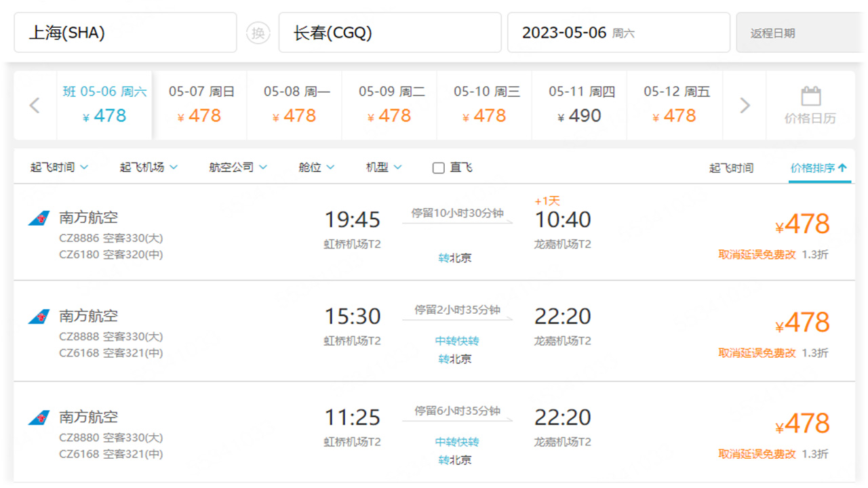Click the ¥478 price on flight CZ8888

pos(804,321)
